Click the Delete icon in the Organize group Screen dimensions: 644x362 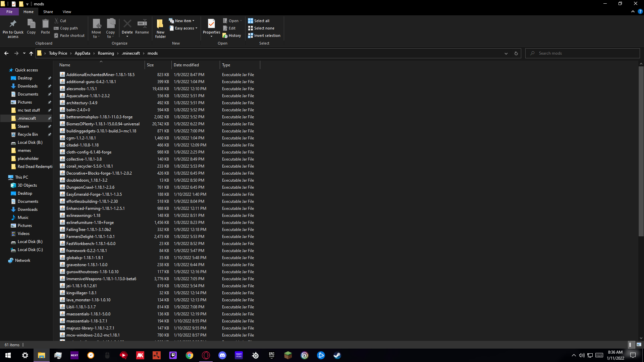coord(127,24)
